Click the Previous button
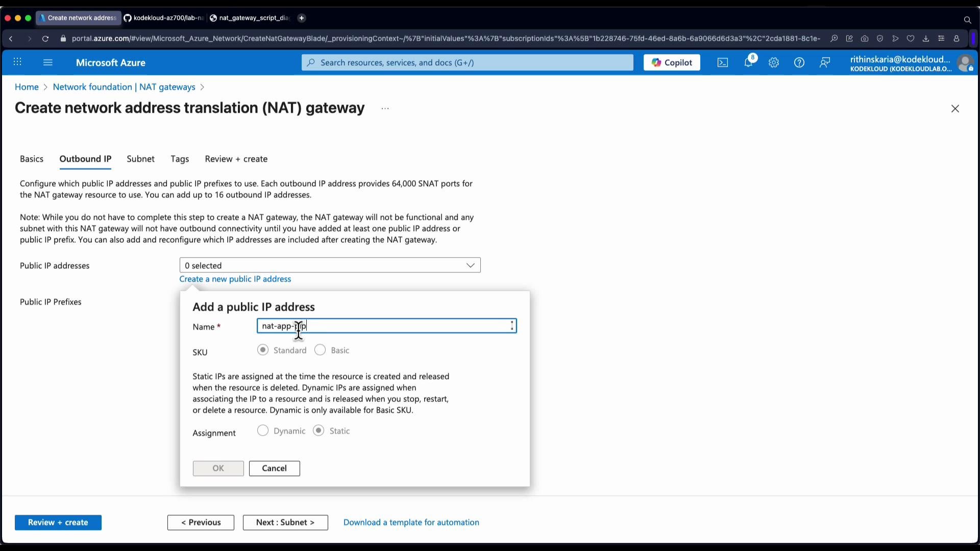980x551 pixels. 201,522
